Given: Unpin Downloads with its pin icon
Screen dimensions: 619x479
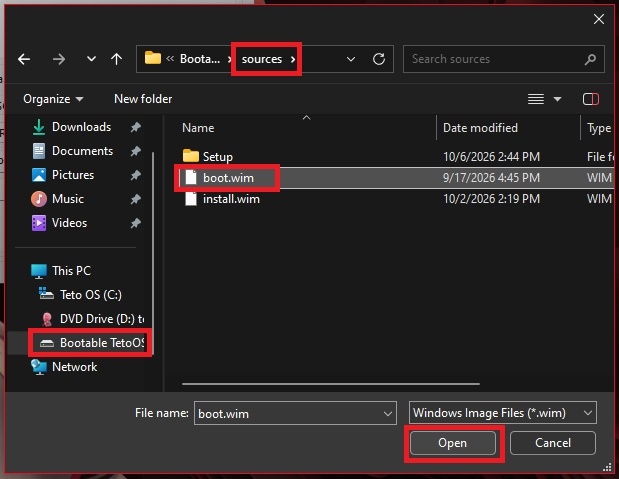Looking at the screenshot, I should pos(135,127).
